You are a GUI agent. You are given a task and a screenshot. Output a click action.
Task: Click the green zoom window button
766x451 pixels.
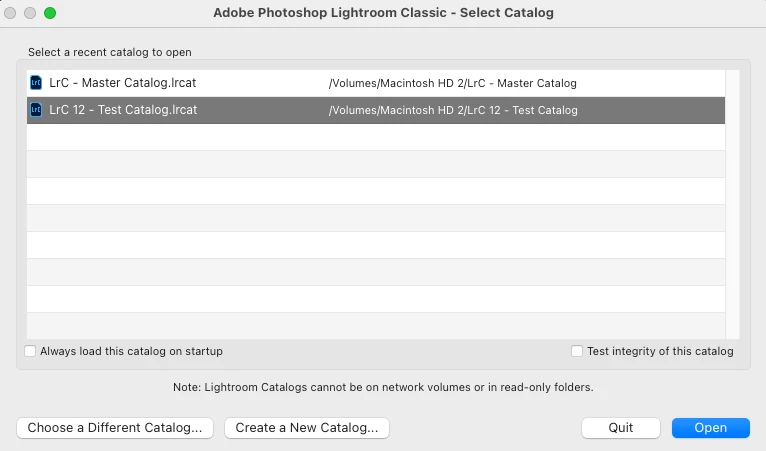(50, 13)
